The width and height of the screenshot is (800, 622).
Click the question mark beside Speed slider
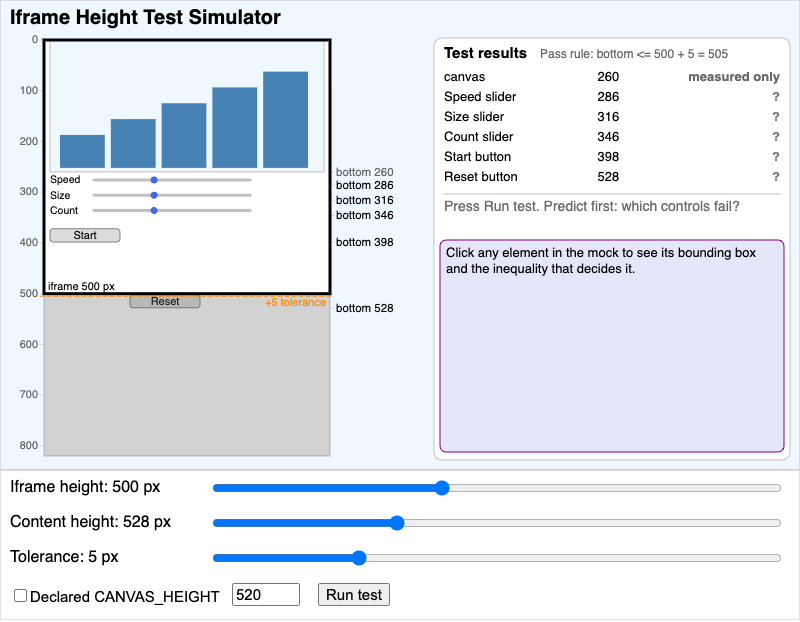[776, 97]
